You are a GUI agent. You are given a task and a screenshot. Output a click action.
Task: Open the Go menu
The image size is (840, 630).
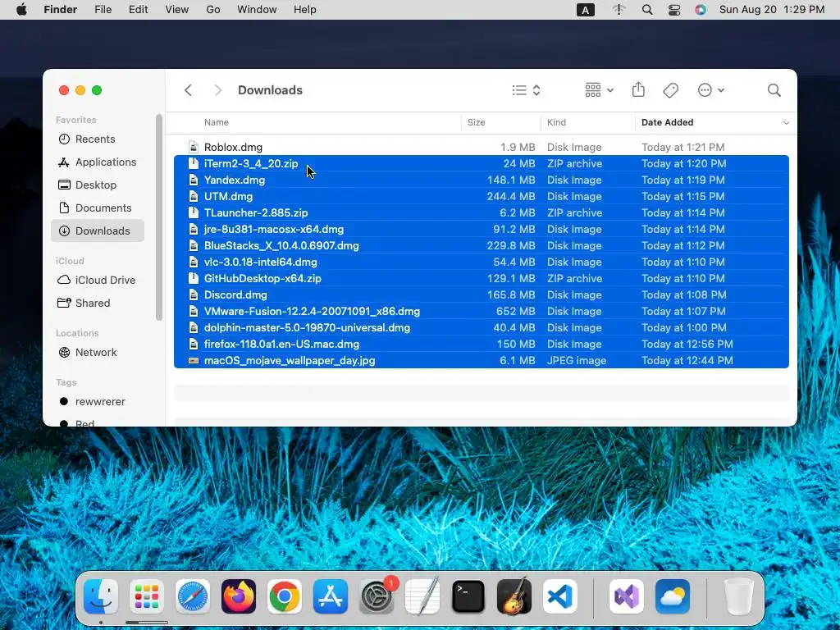click(x=213, y=10)
